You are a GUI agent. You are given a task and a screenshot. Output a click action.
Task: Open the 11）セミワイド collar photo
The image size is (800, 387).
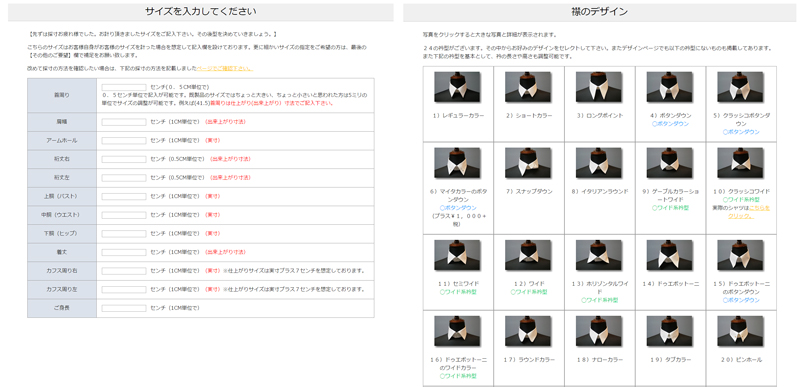(x=457, y=255)
